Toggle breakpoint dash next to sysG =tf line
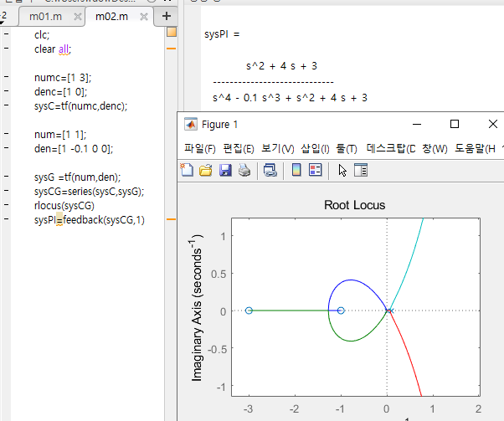The height and width of the screenshot is (421, 504). (6, 177)
